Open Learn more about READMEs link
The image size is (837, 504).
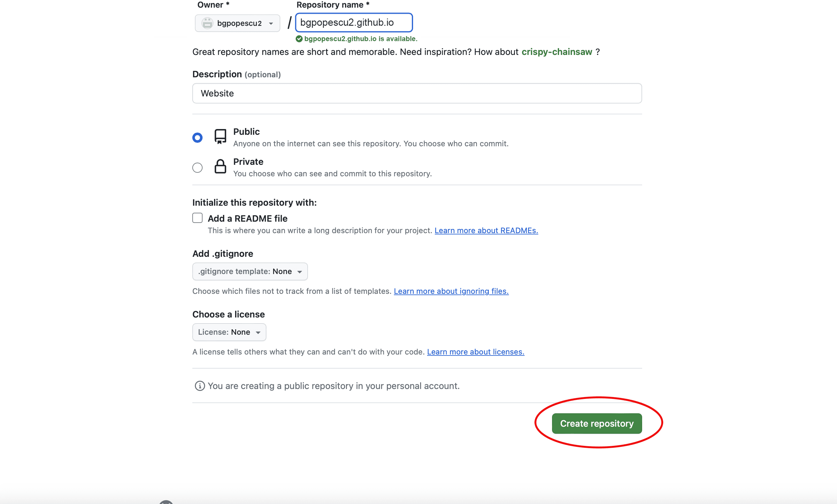click(x=486, y=230)
